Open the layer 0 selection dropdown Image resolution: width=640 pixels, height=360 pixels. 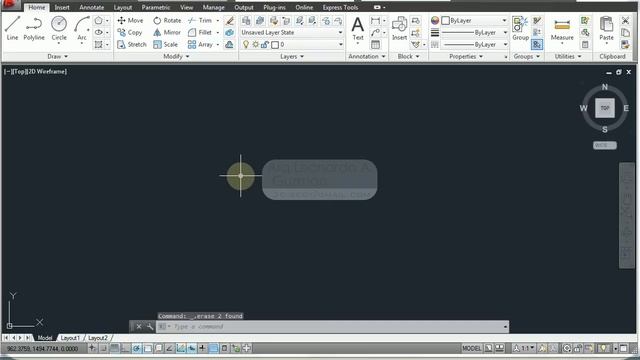(291, 44)
